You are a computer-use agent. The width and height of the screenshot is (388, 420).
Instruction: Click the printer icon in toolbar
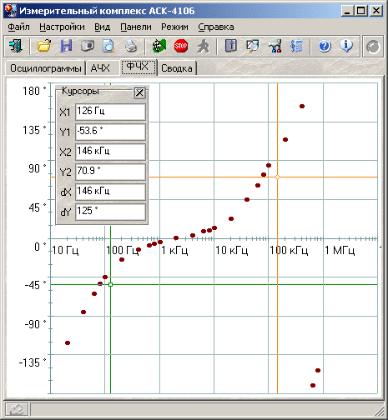(131, 46)
